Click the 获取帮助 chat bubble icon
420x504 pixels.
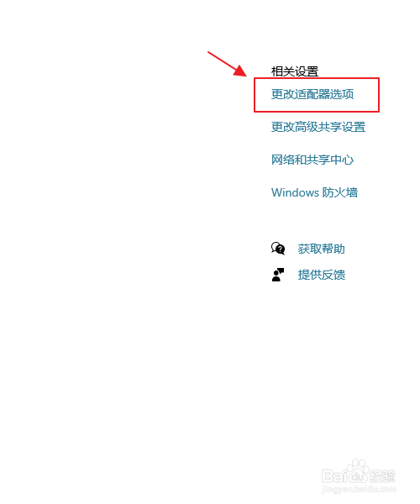pyautogui.click(x=278, y=249)
